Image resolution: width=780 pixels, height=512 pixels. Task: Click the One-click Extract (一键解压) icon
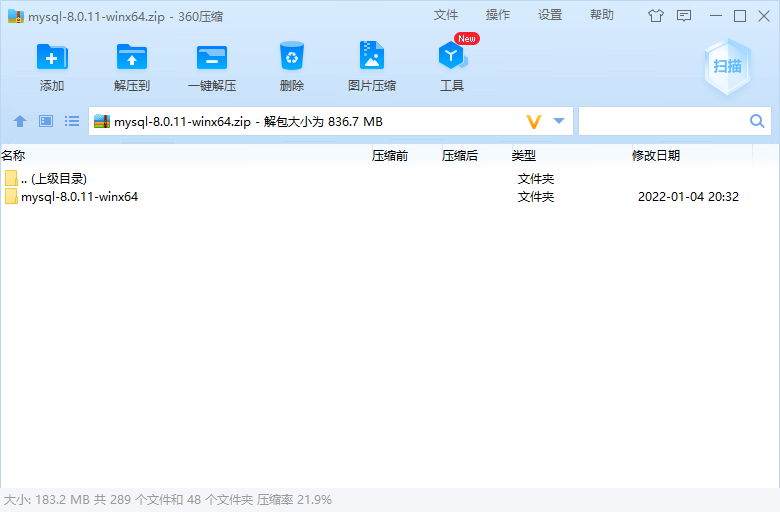tap(212, 57)
